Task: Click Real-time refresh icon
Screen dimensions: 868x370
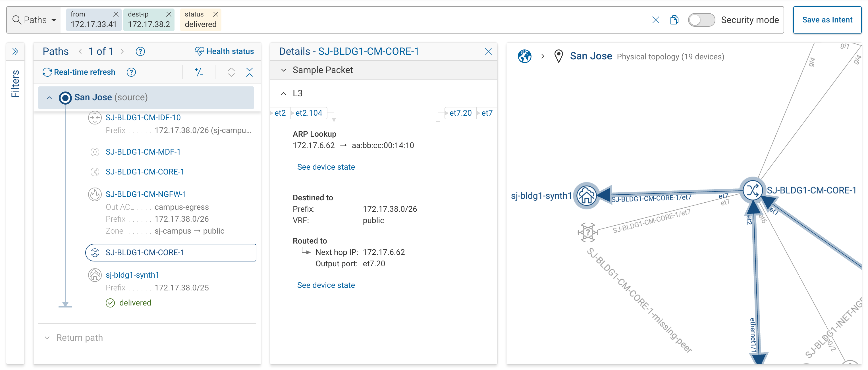Action: 47,72
